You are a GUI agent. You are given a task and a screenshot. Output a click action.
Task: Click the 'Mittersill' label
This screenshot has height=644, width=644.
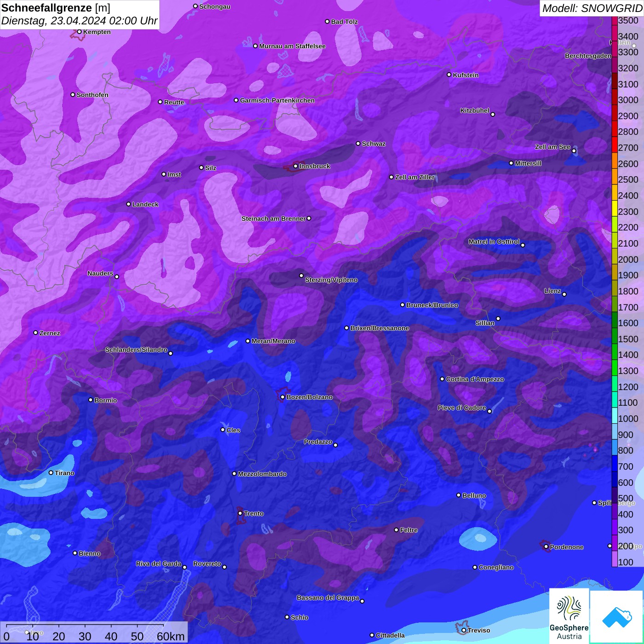[528, 163]
